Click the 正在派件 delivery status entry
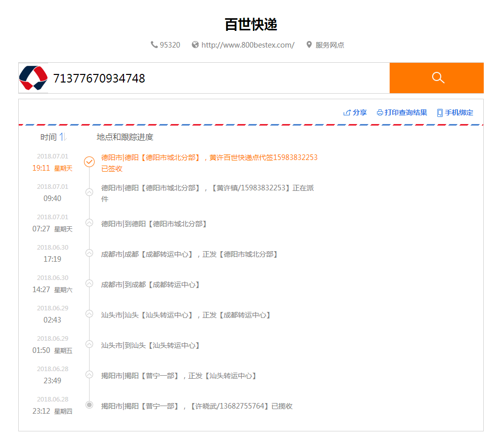 coord(207,193)
